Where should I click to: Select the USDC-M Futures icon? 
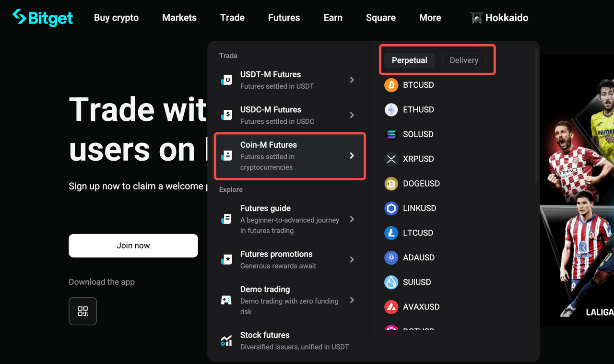226,115
